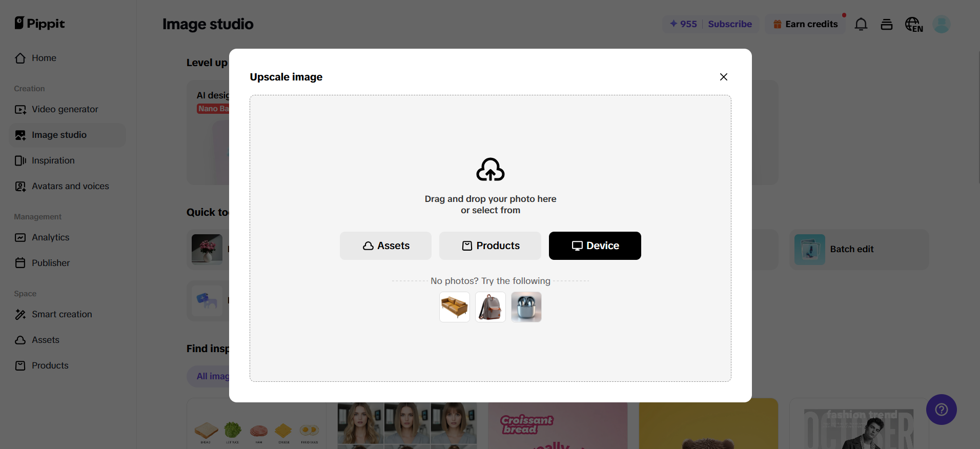Viewport: 980px width, 449px height.
Task: Click the cloud upload icon
Action: 490,170
